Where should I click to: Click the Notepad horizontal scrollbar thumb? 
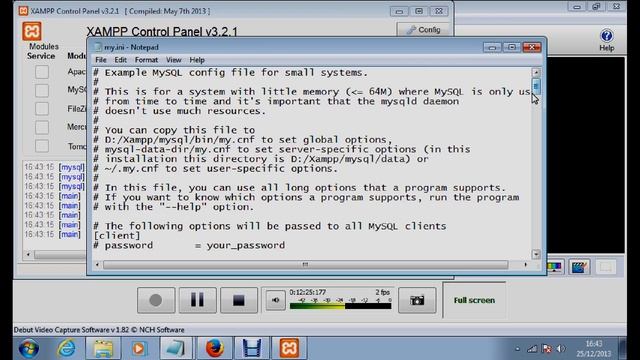pyautogui.click(x=305, y=264)
